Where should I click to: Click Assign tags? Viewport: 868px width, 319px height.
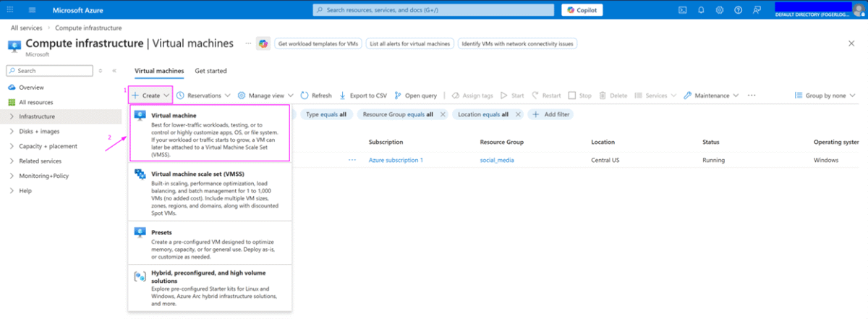pyautogui.click(x=472, y=95)
